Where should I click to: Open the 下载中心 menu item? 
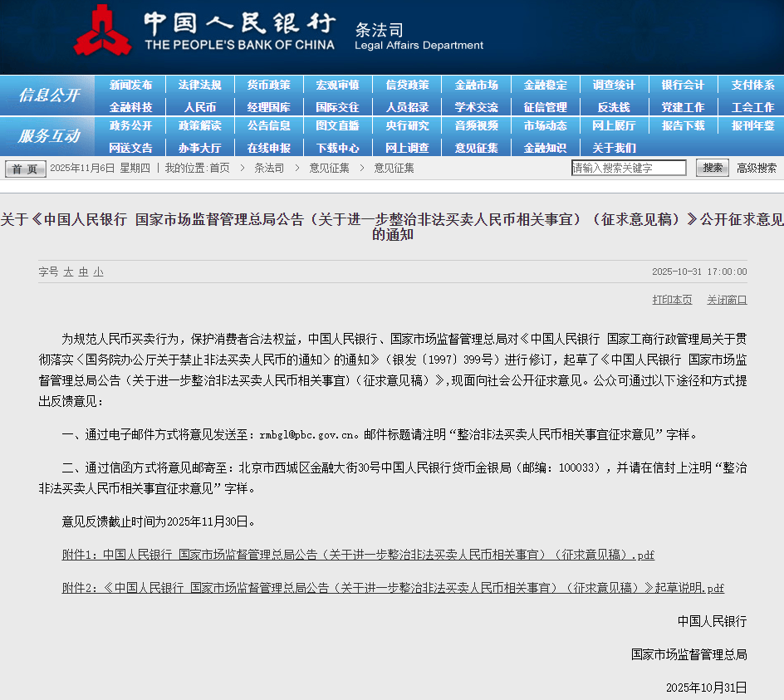click(x=337, y=148)
